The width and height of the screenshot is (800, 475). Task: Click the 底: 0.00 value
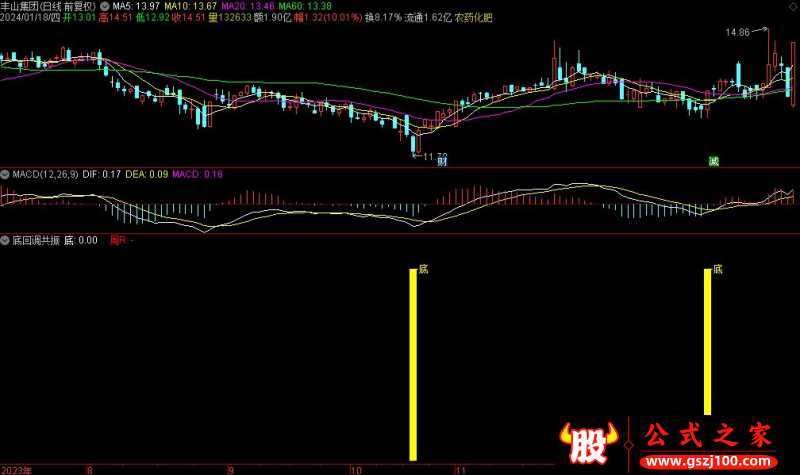(x=81, y=240)
